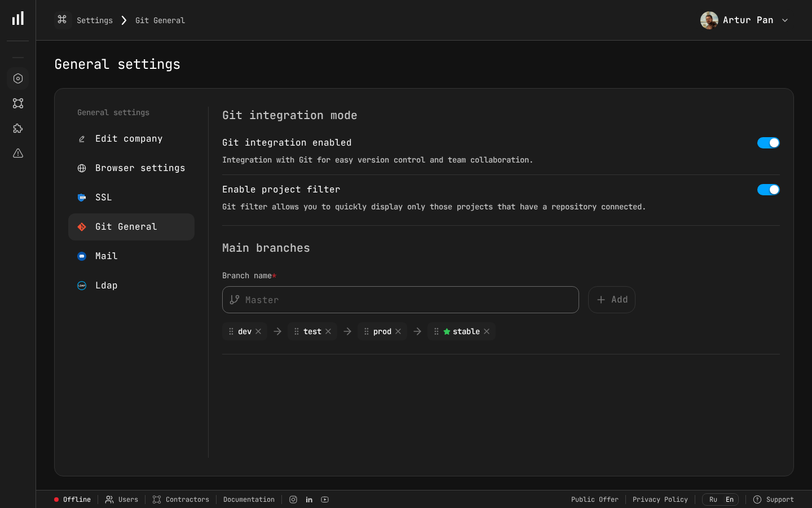Open the plugins puzzle icon in sidebar
Screen dimensions: 812x508
coord(17,128)
